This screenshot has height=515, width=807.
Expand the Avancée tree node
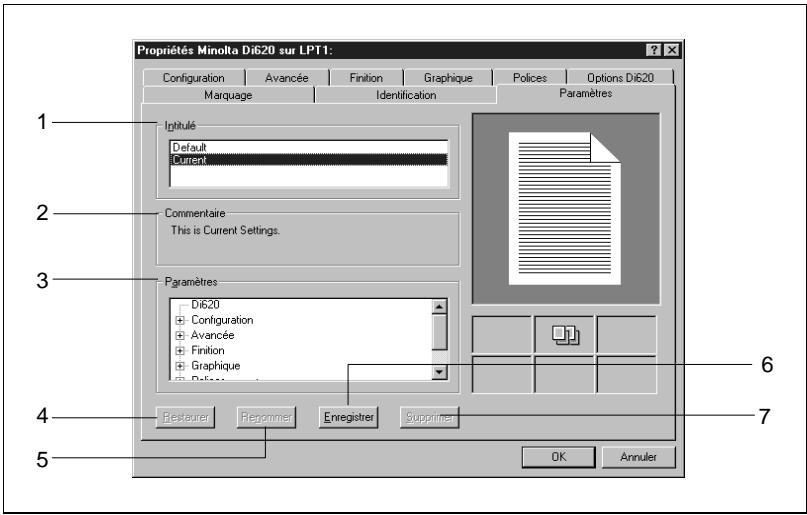180,335
